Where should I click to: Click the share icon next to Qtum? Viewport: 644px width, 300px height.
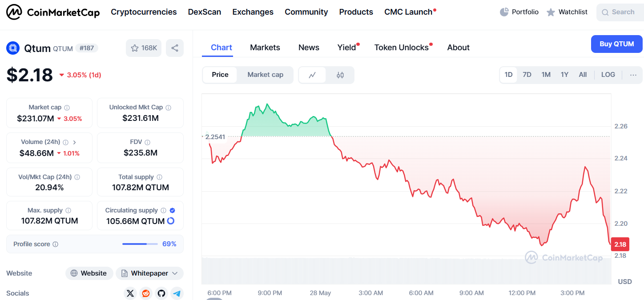[175, 48]
